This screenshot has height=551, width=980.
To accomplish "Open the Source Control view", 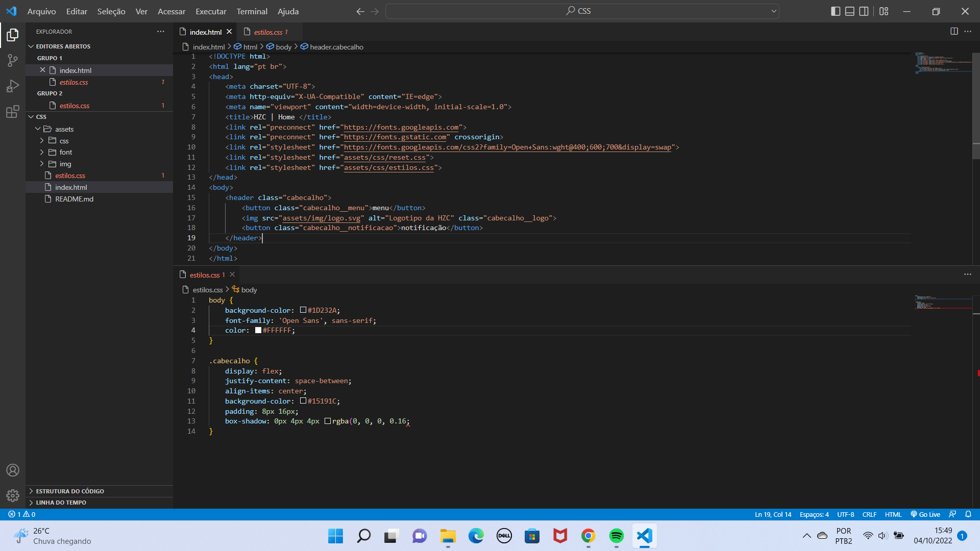I will tap(12, 60).
